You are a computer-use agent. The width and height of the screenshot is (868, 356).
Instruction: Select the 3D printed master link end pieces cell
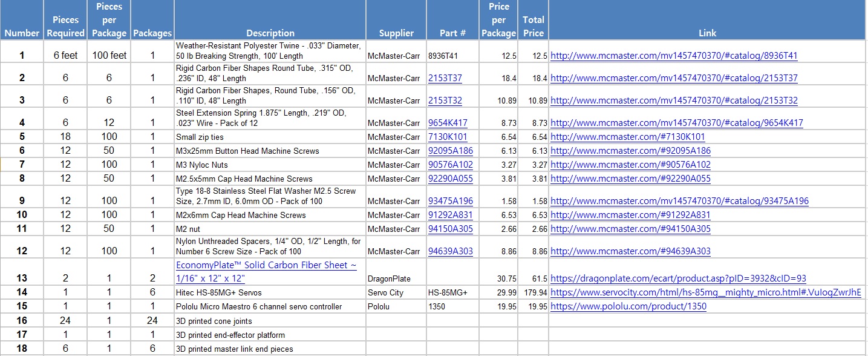coord(270,348)
